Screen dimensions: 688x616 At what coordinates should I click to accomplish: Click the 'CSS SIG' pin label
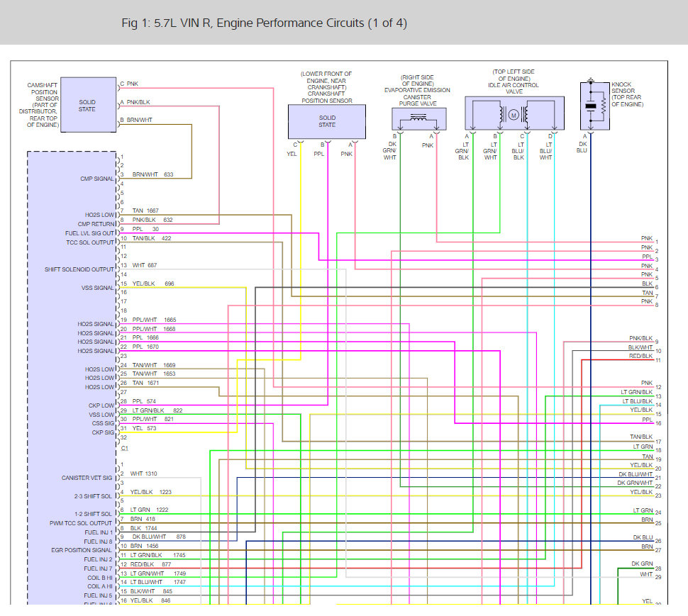pyautogui.click(x=103, y=423)
